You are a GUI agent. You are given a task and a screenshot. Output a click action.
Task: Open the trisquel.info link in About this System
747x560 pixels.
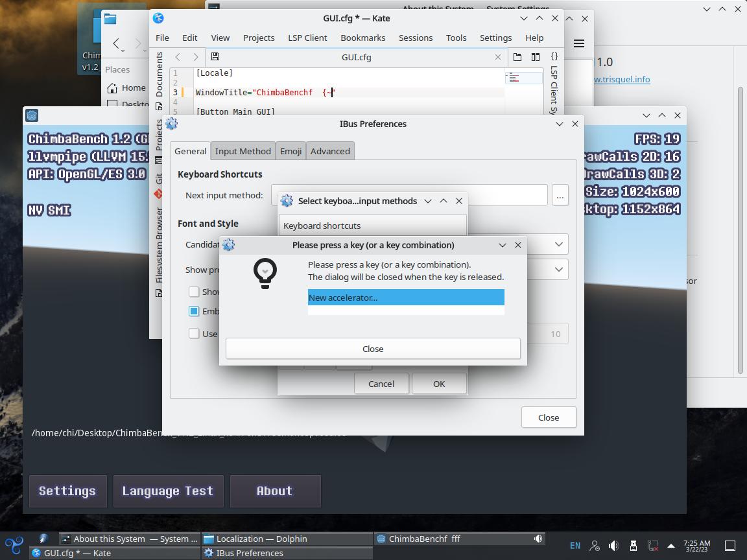click(622, 79)
